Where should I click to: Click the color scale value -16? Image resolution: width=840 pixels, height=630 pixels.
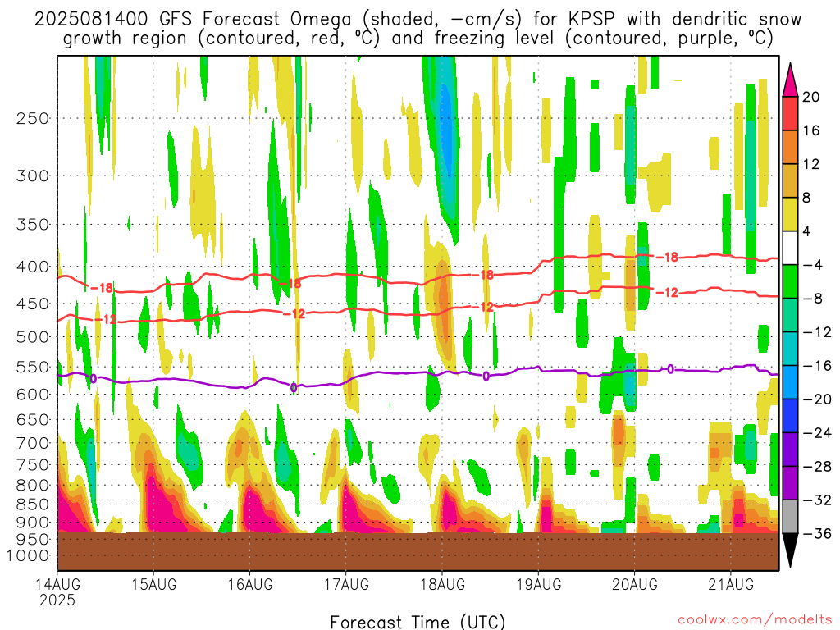click(x=817, y=366)
